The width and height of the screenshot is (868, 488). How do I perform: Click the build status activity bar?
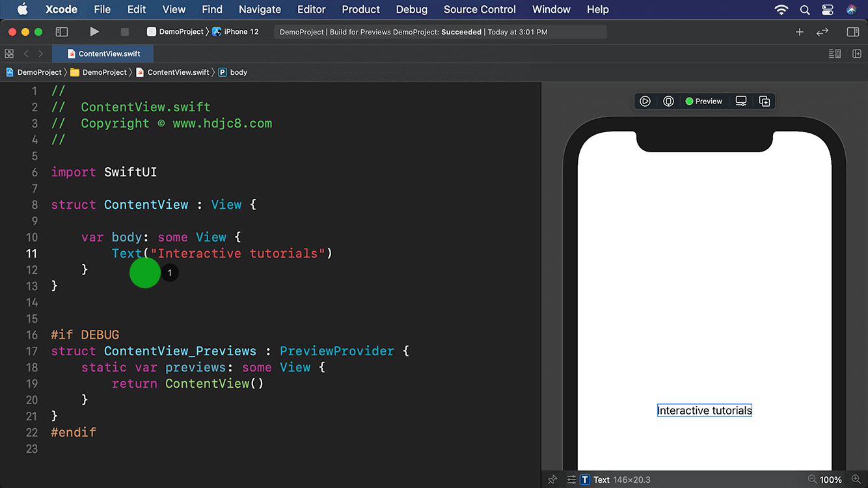(x=441, y=32)
